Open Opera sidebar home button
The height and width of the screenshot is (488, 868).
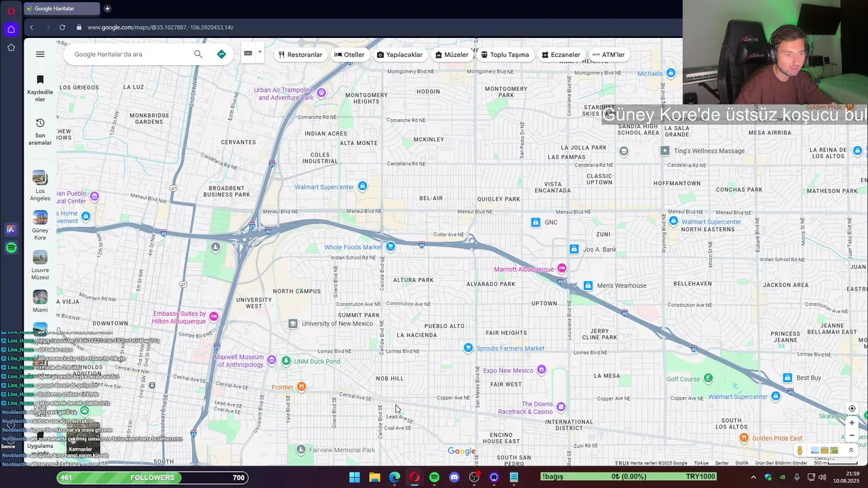[11, 29]
